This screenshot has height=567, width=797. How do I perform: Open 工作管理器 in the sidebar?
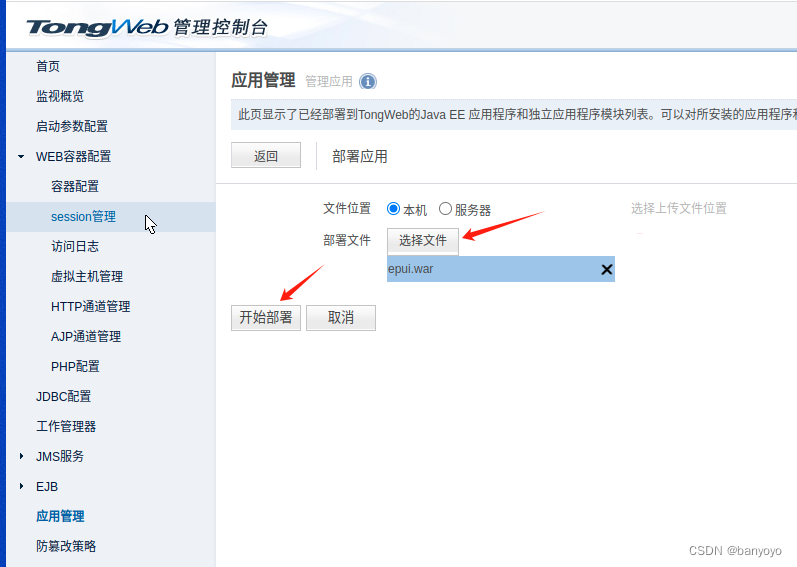pos(66,426)
